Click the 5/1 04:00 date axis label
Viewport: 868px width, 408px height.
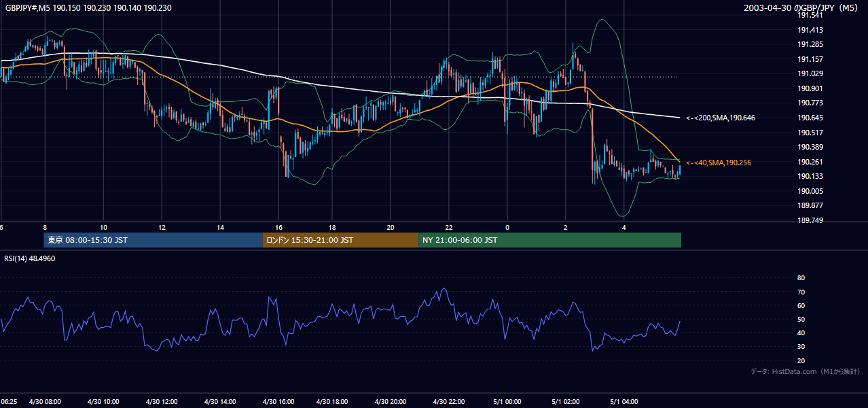click(x=623, y=401)
